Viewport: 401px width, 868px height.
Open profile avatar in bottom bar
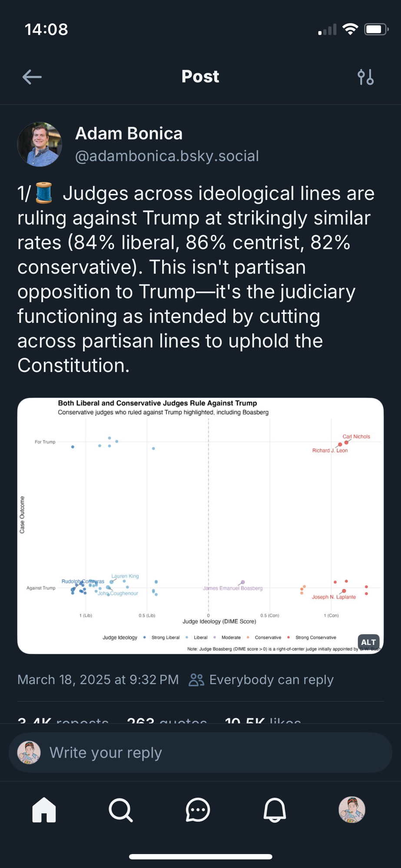351,810
